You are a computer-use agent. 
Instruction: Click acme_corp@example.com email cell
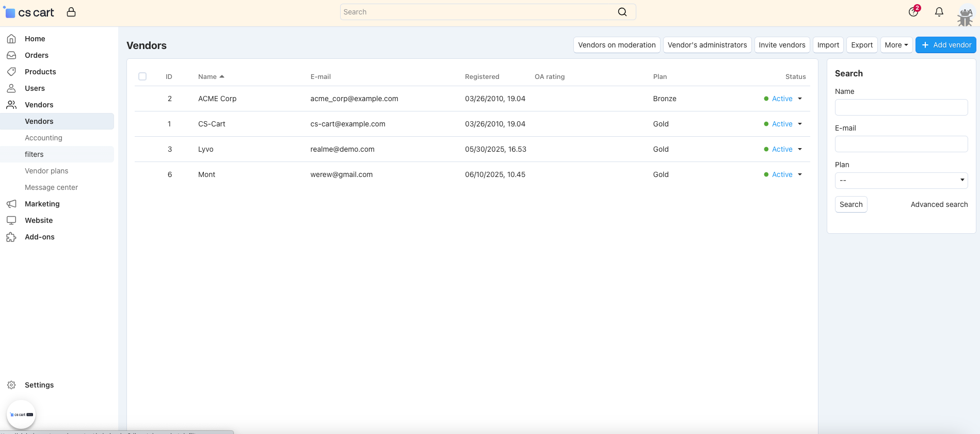[354, 99]
